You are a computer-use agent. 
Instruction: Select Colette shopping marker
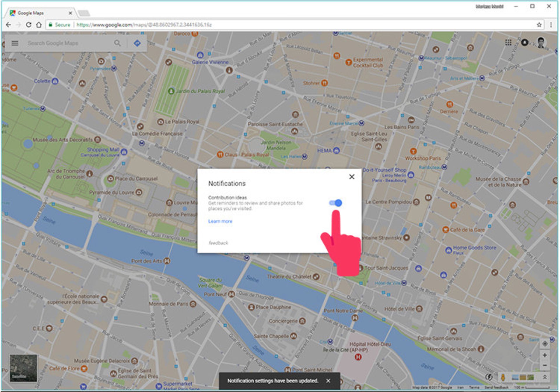[55, 81]
